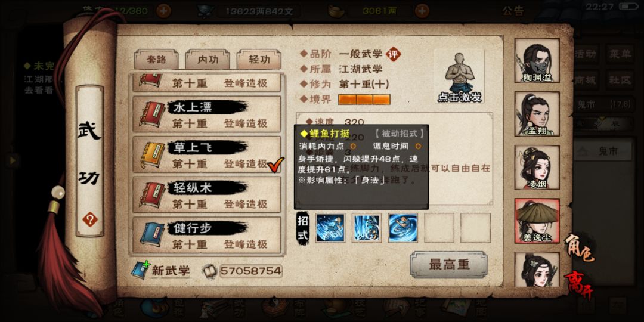Select the first blue skill move icon
644x322 pixels.
[x=330, y=228]
